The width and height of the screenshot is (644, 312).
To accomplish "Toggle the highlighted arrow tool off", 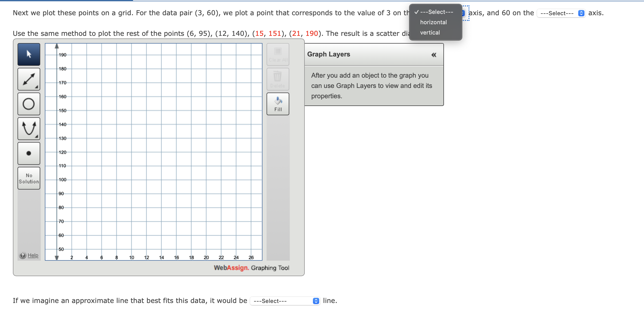I will pos(29,54).
